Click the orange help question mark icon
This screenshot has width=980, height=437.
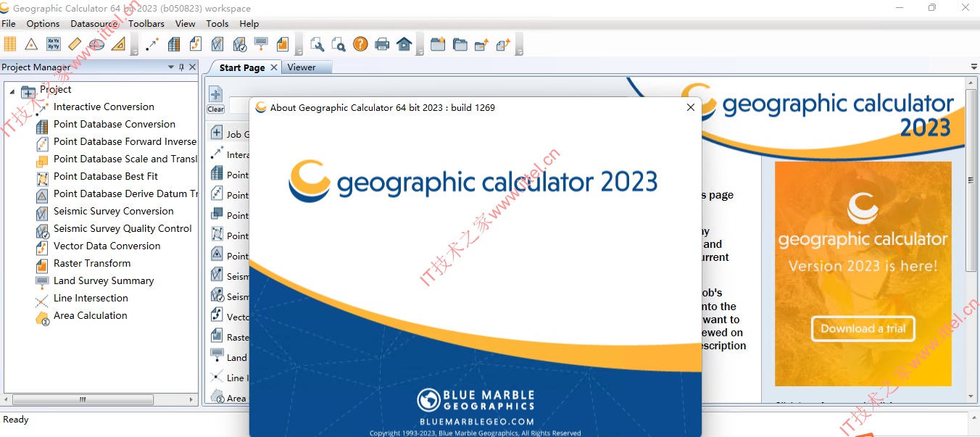point(360,44)
